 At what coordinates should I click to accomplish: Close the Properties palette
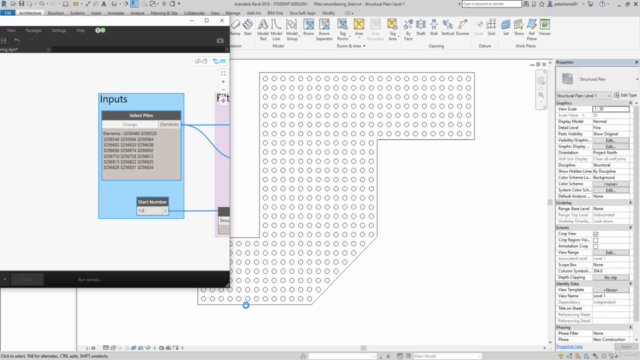tap(636, 62)
